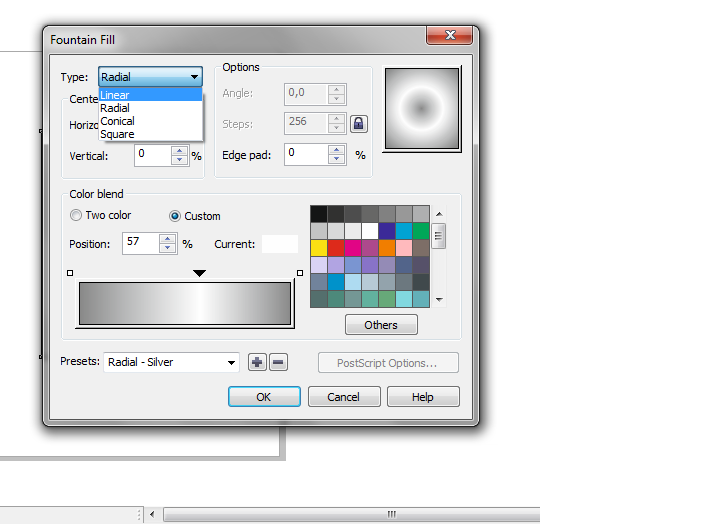Click the black triangle gradient marker

[199, 273]
